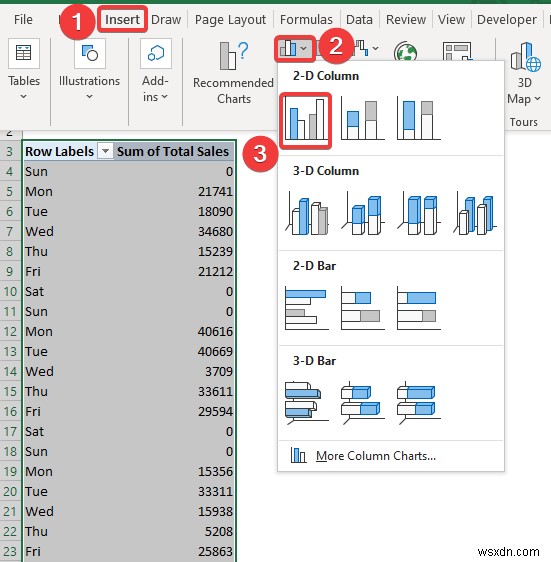The width and height of the screenshot is (551, 562).
Task: Open the Illustrations group icon
Action: pyautogui.click(x=90, y=53)
